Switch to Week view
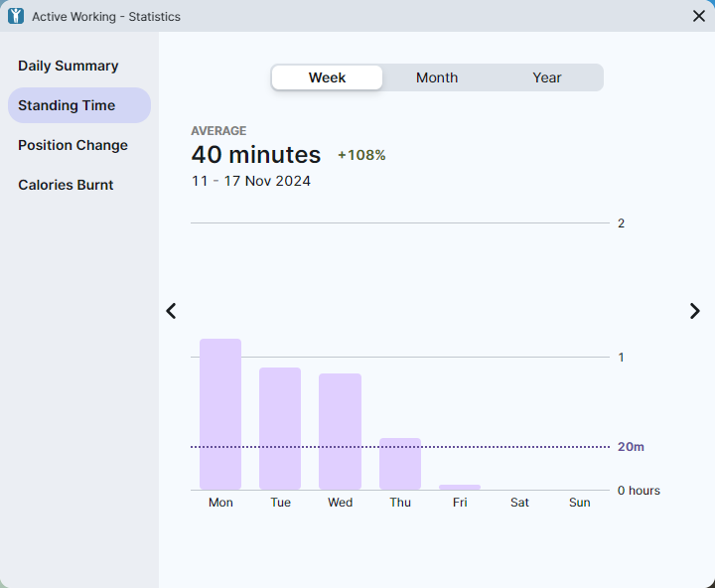The width and height of the screenshot is (715, 588). [327, 77]
